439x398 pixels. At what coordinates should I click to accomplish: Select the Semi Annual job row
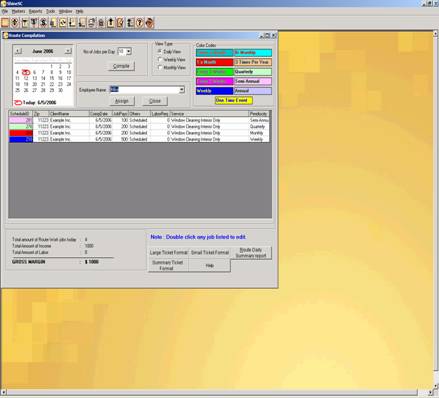coord(139,120)
